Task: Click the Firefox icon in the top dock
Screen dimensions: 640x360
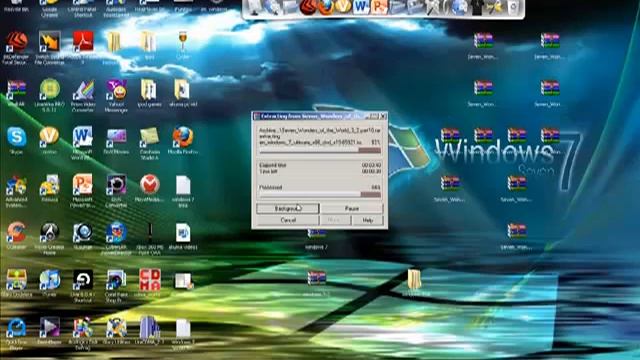Action: click(x=325, y=7)
